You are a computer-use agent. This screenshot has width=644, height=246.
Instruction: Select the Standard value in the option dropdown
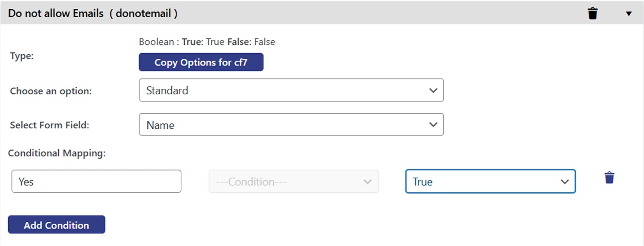(x=167, y=90)
